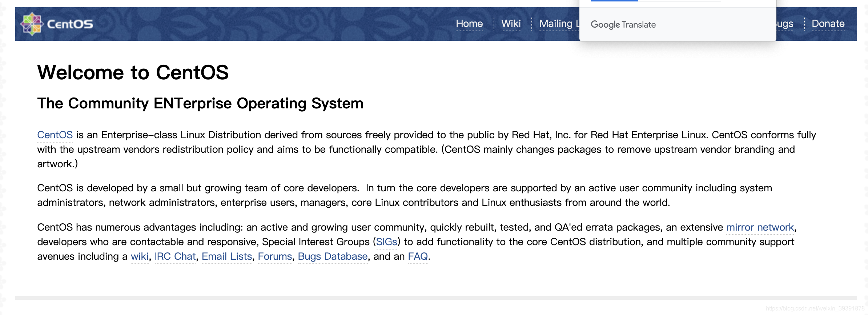Open the SIGs link
The image size is (868, 315).
[x=386, y=242]
